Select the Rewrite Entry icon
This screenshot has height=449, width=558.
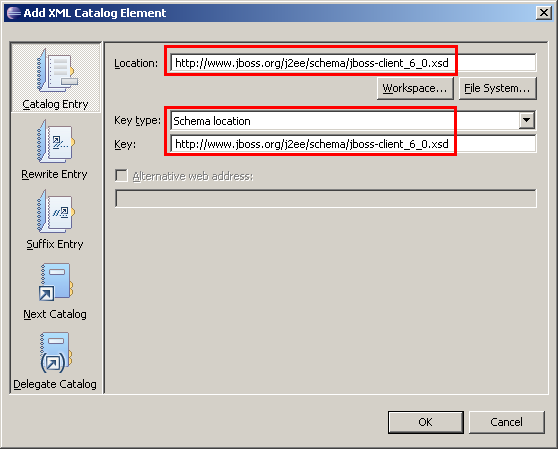56,141
